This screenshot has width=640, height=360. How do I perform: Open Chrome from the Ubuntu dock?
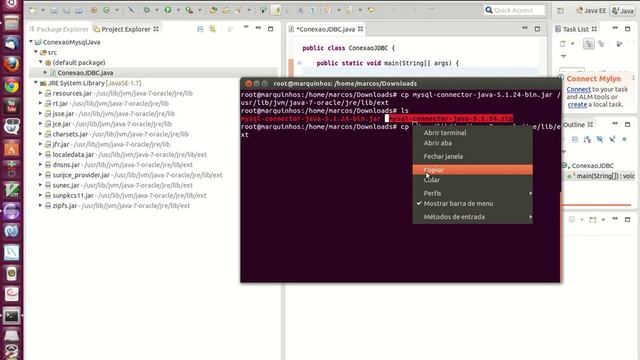point(11,86)
